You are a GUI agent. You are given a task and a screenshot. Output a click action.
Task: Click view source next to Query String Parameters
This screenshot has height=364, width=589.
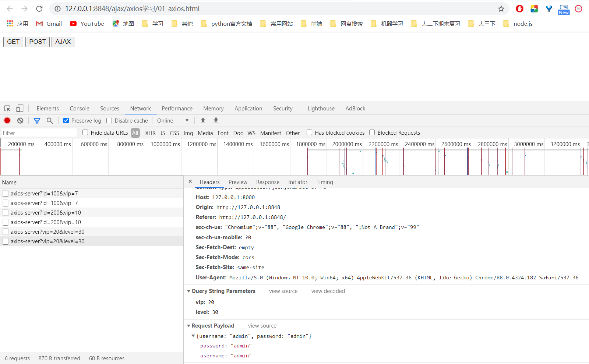tap(283, 291)
